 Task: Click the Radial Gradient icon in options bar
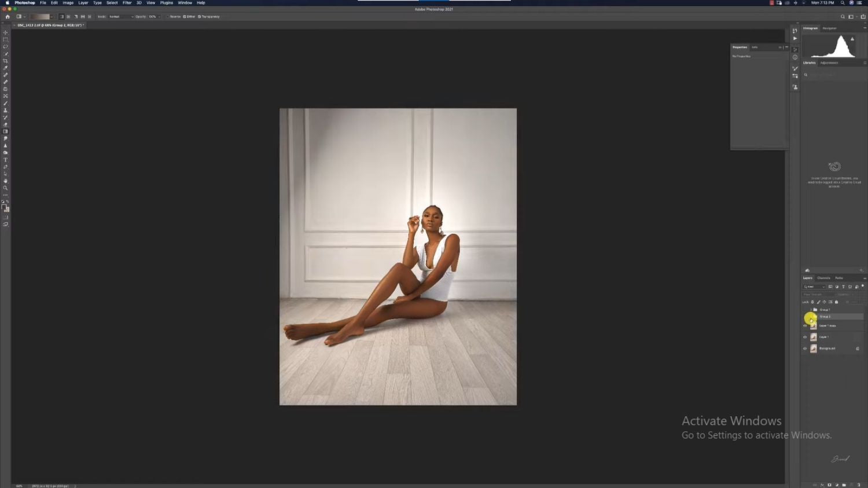tap(68, 16)
